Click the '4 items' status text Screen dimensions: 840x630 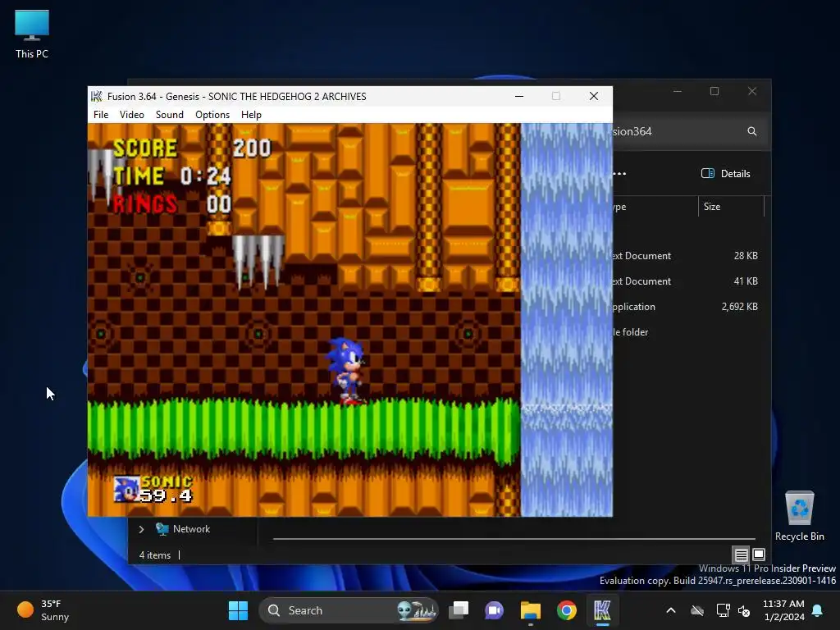(155, 555)
